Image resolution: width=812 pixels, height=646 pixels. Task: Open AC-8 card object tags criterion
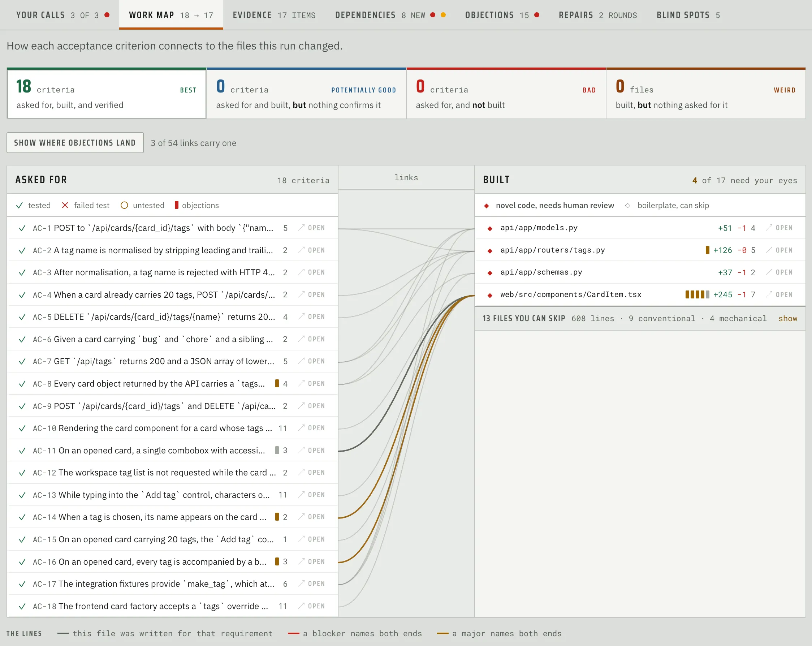tap(311, 383)
